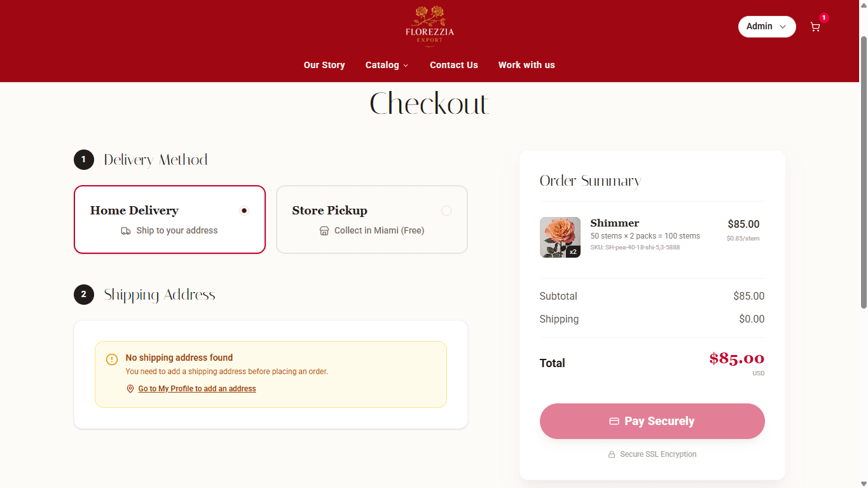
Task: Click the red cart count badge
Action: tap(824, 18)
